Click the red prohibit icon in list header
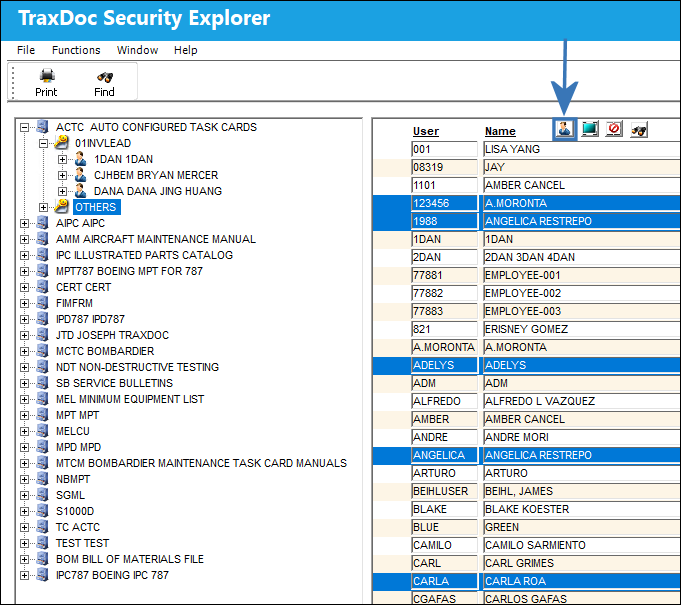This screenshot has width=681, height=605. click(x=614, y=129)
